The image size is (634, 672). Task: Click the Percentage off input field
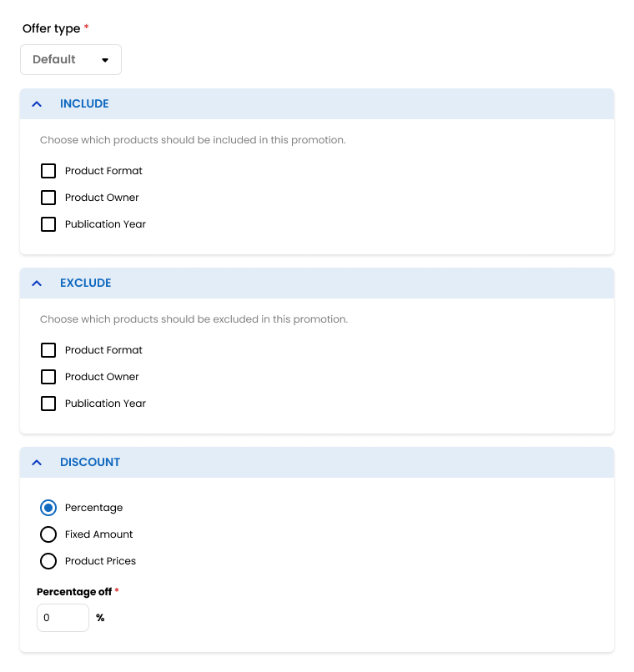coord(63,618)
